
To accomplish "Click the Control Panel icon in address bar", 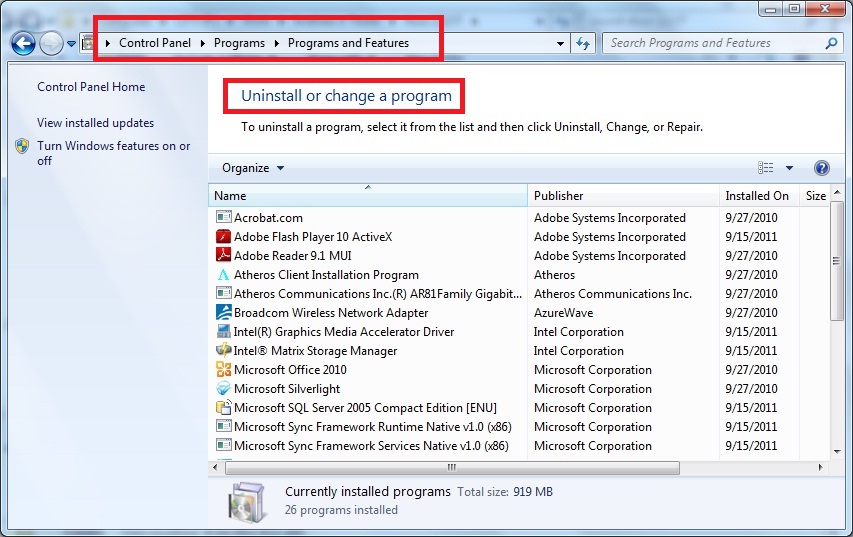I will (87, 43).
